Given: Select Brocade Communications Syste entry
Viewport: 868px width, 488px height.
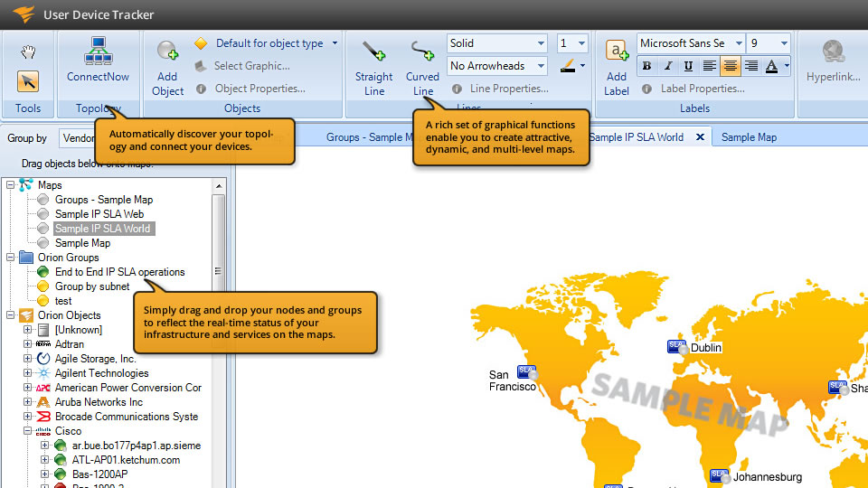Looking at the screenshot, I should click(x=127, y=416).
